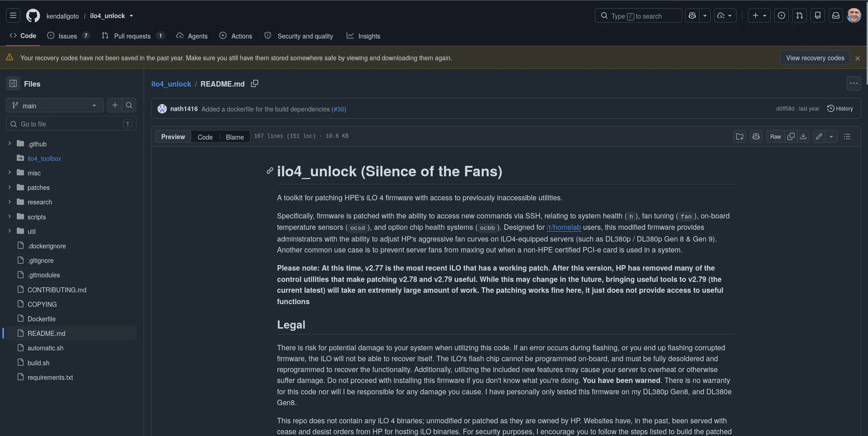
Task: Collapse the Files tree side panel
Action: 13,84
